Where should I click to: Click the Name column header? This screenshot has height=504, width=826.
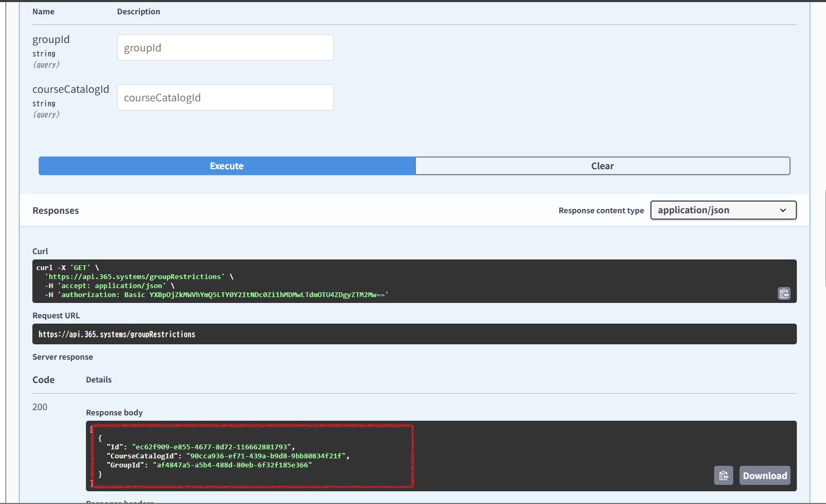[44, 12]
